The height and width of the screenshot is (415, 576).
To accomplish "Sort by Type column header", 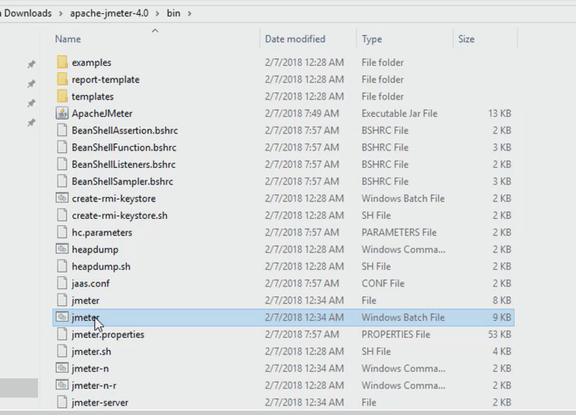I will click(372, 39).
